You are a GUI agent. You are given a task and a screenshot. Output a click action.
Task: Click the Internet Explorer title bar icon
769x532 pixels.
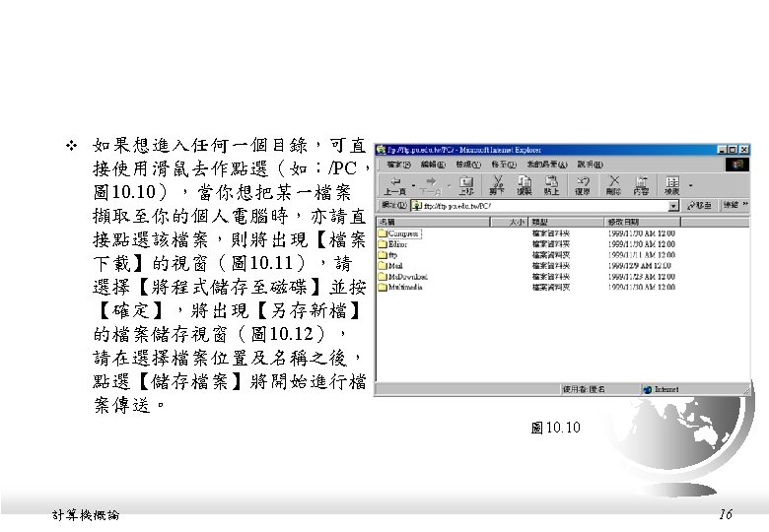click(382, 150)
